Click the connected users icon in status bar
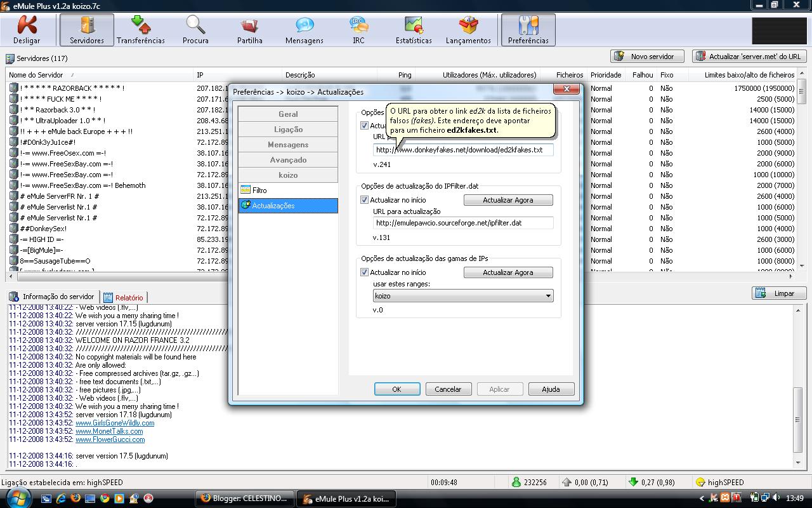Viewport: 812px width, 508px height. point(517,483)
